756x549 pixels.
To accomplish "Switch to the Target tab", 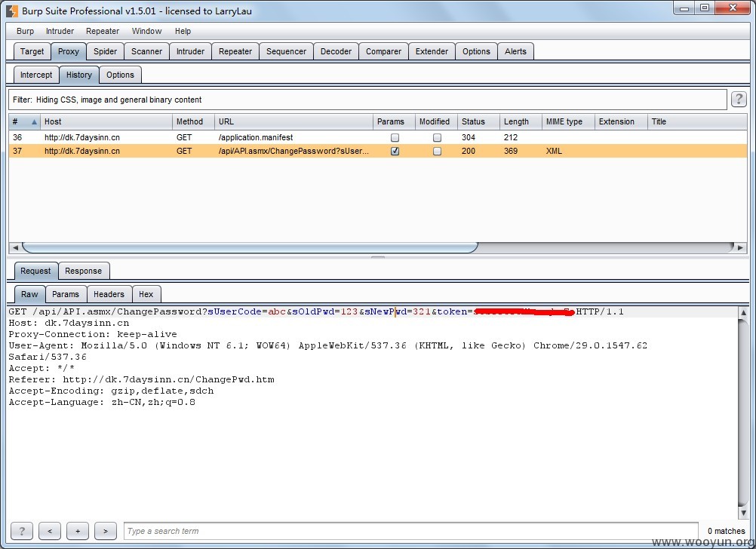I will 32,51.
